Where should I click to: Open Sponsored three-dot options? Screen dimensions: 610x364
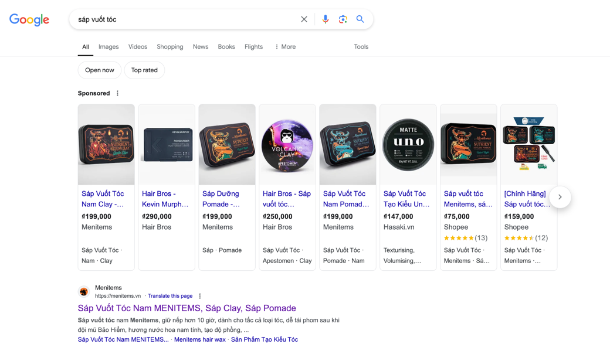tap(117, 93)
